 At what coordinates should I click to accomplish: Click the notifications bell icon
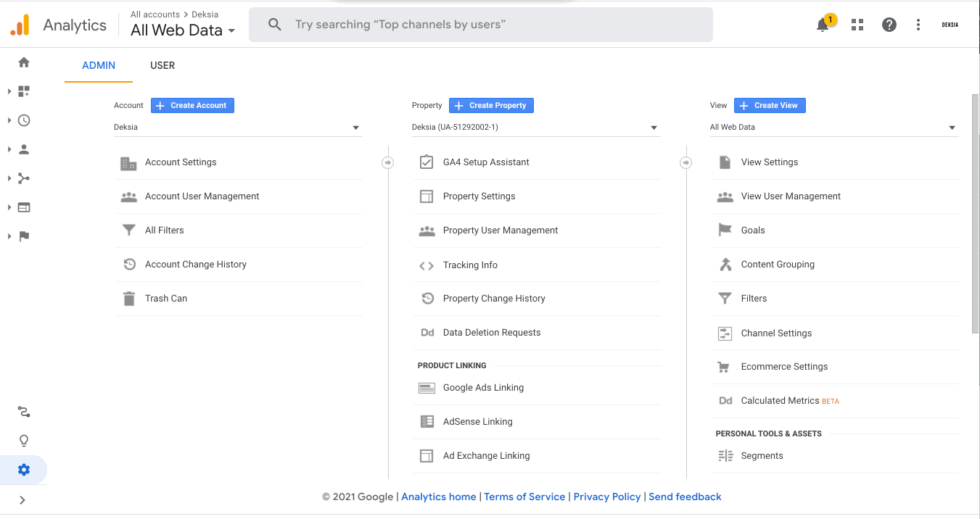(823, 25)
